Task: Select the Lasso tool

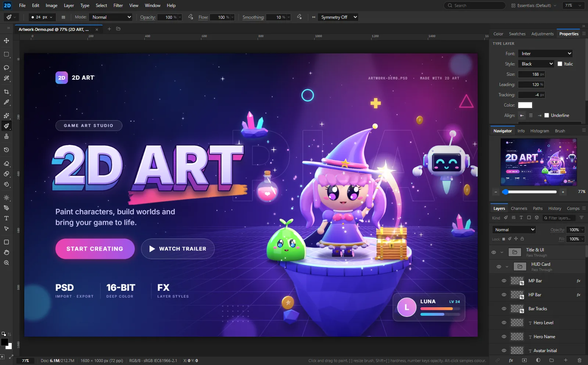Action: coord(6,68)
